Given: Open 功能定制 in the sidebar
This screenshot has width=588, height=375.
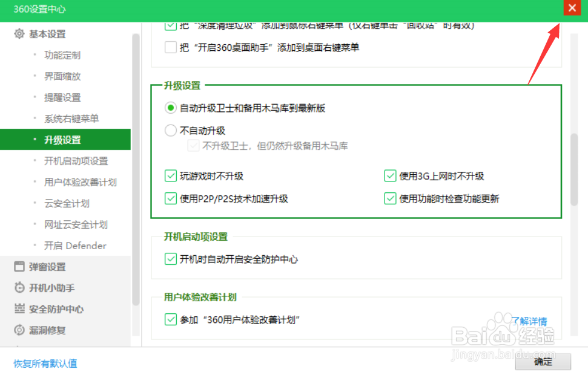Looking at the screenshot, I should pyautogui.click(x=62, y=55).
